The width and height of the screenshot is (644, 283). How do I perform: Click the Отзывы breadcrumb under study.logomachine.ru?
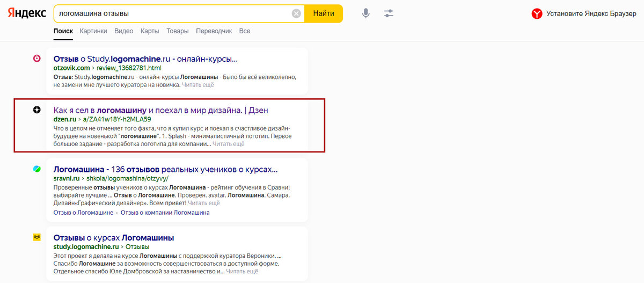(137, 246)
